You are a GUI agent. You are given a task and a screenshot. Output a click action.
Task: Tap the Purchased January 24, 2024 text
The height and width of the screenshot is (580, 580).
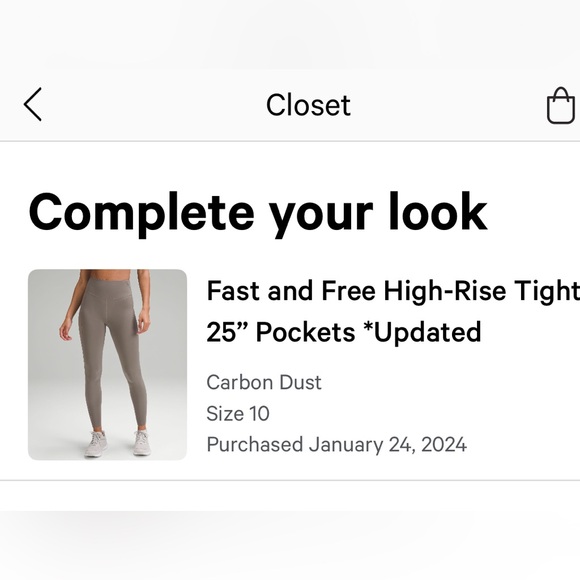(x=337, y=444)
